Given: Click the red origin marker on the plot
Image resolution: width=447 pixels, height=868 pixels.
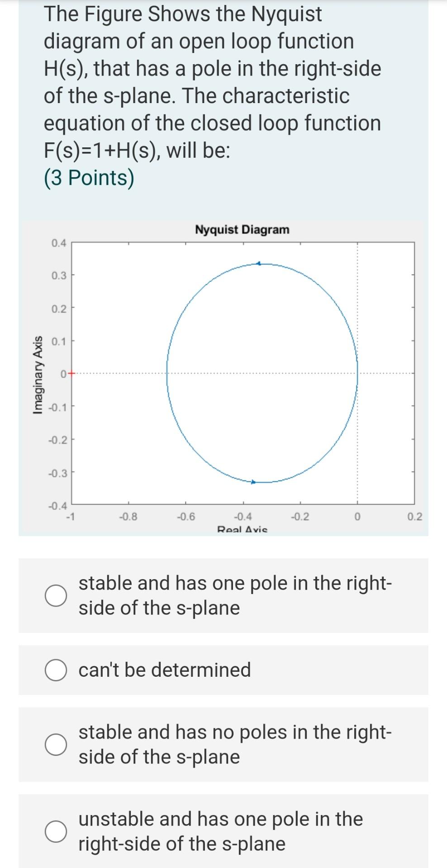Looking at the screenshot, I should (x=71, y=373).
